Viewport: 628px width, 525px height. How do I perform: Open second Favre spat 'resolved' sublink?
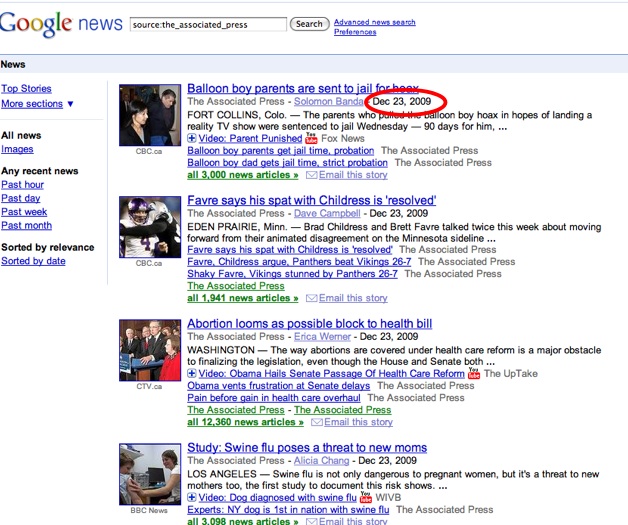290,250
